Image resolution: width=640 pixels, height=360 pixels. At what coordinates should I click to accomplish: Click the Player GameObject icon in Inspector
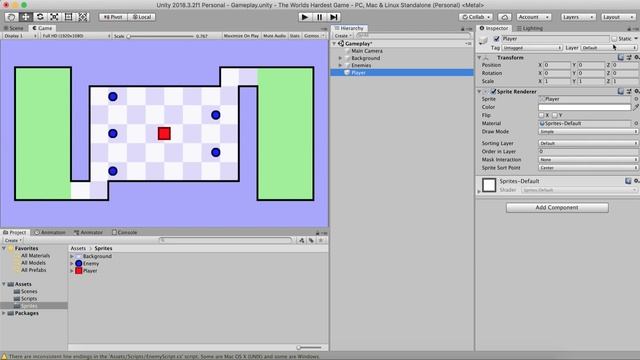[x=484, y=40]
